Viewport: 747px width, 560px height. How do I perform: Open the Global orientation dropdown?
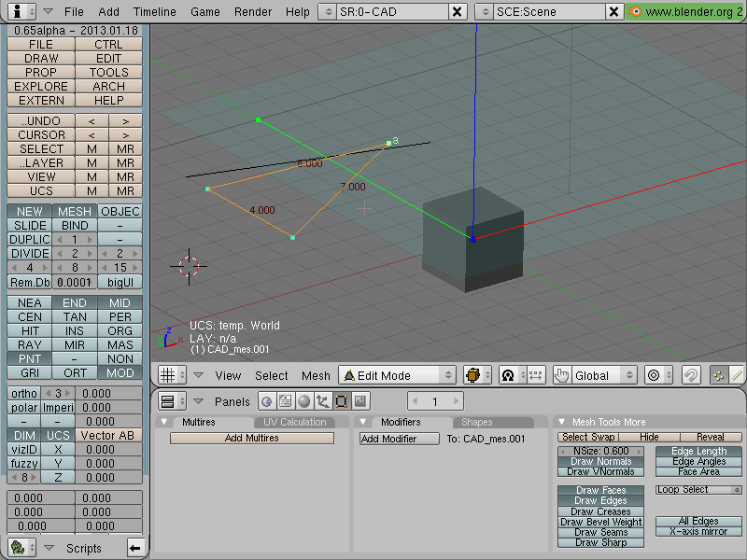click(x=603, y=375)
